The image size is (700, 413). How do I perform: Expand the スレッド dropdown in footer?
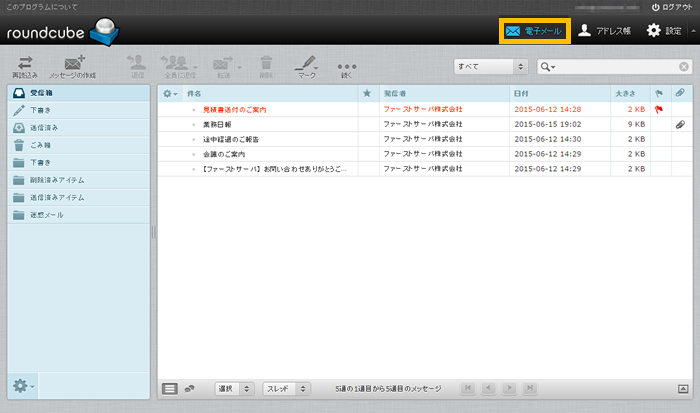pyautogui.click(x=285, y=388)
